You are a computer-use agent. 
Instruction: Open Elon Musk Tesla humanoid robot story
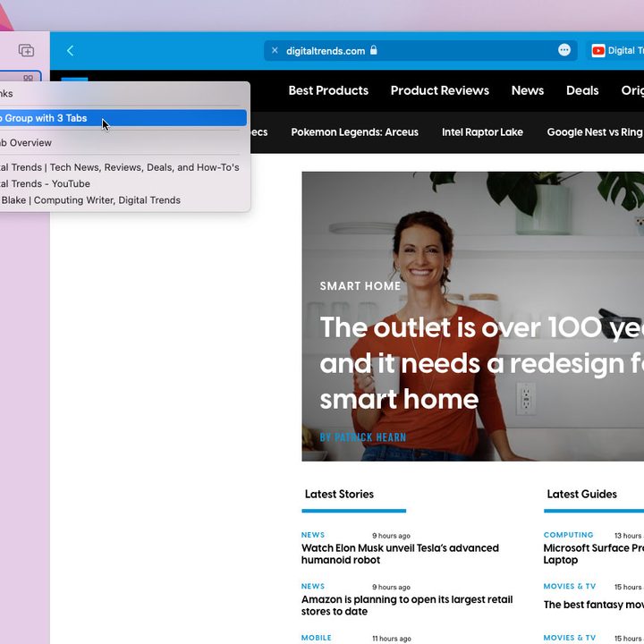coord(400,554)
